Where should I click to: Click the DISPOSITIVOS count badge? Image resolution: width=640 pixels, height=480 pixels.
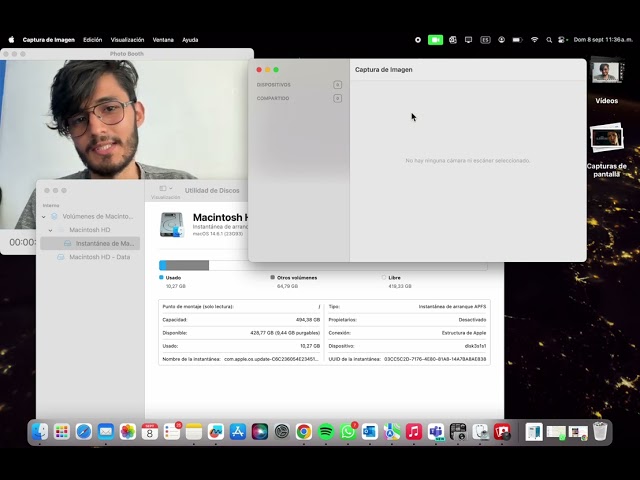coord(338,85)
